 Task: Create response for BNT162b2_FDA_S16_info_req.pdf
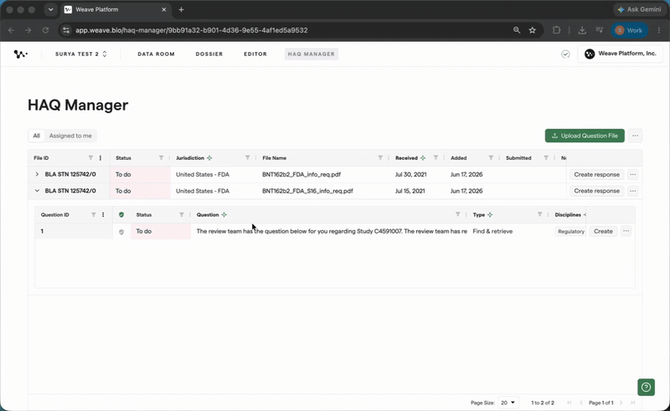(597, 191)
